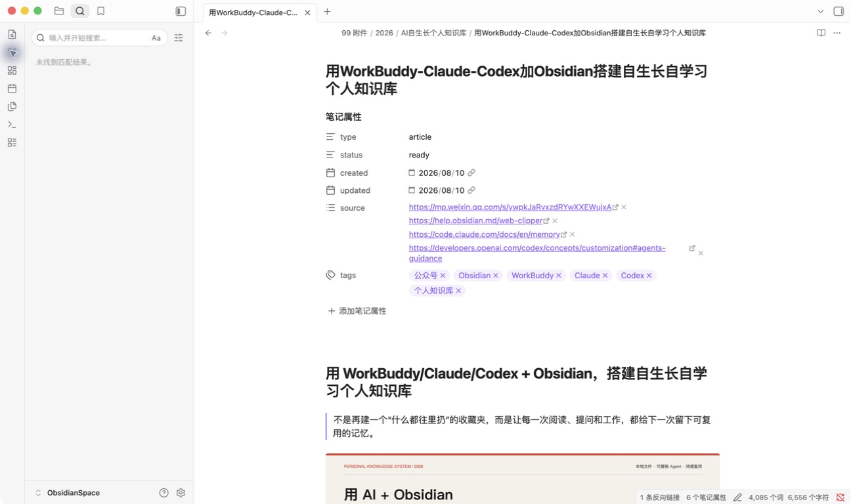Open more options ellipsis menu

(x=837, y=33)
